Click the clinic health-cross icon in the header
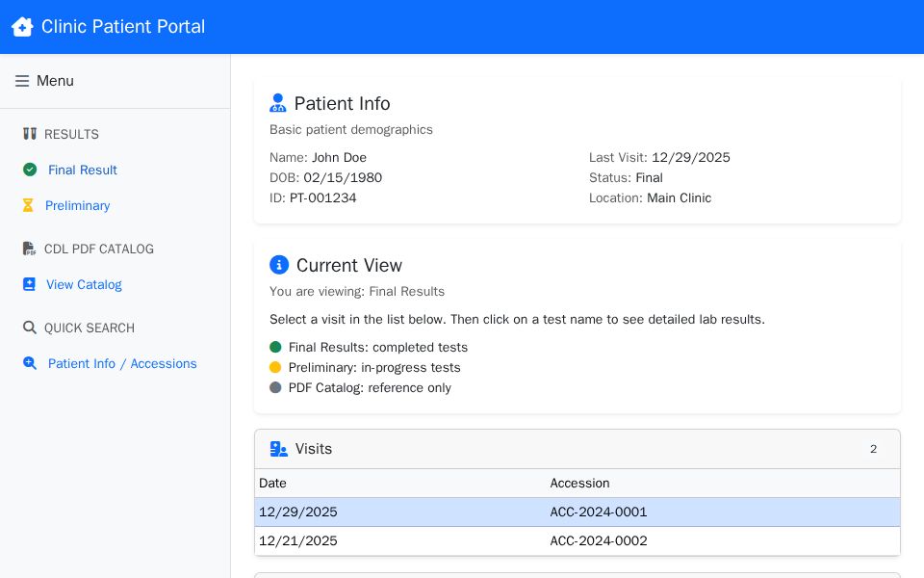Viewport: 924px width, 578px height. [x=22, y=27]
